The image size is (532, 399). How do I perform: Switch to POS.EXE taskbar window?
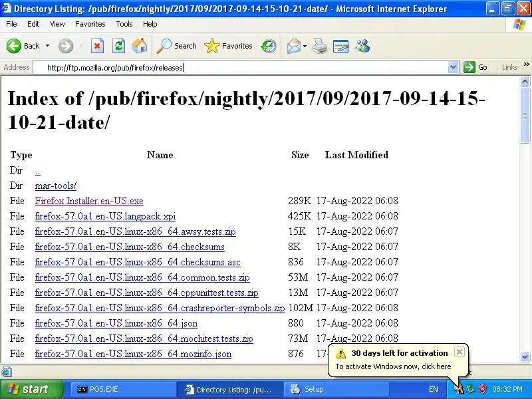122,389
